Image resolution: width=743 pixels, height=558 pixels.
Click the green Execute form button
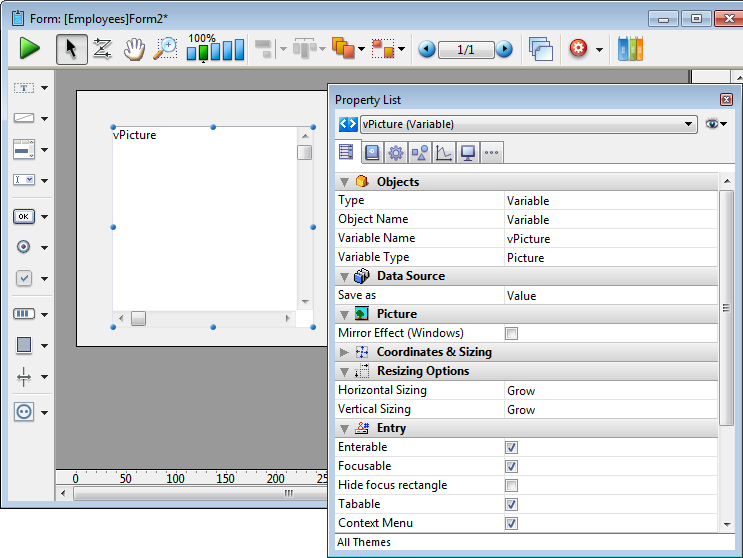(30, 48)
